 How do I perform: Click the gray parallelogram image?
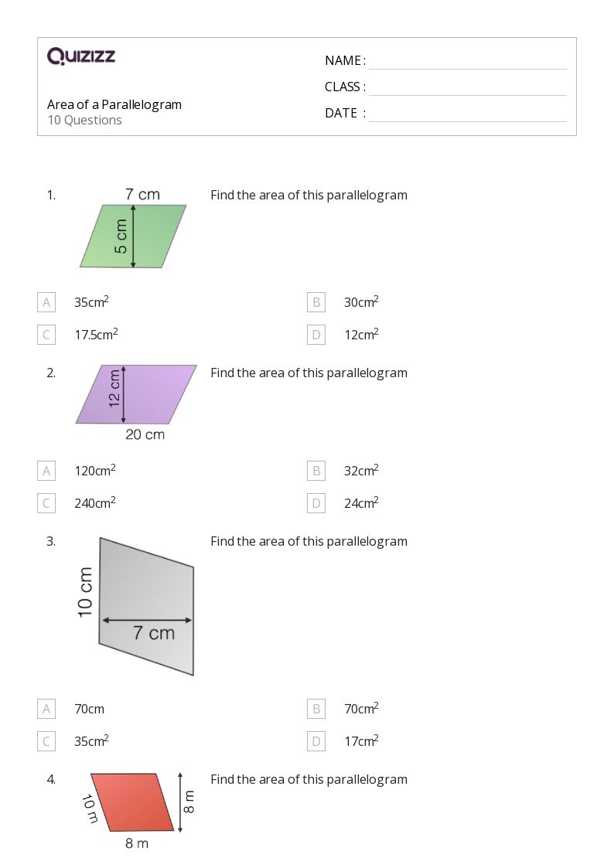pyautogui.click(x=138, y=606)
